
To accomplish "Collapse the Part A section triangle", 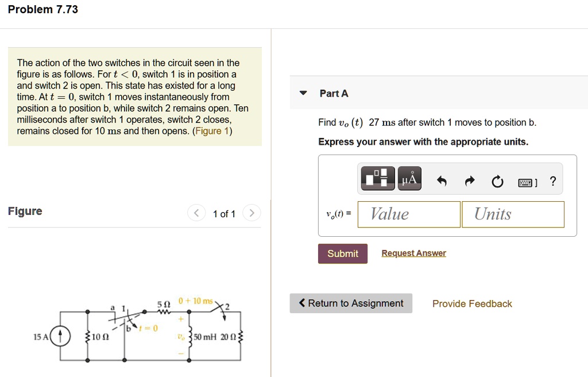I will tap(303, 93).
